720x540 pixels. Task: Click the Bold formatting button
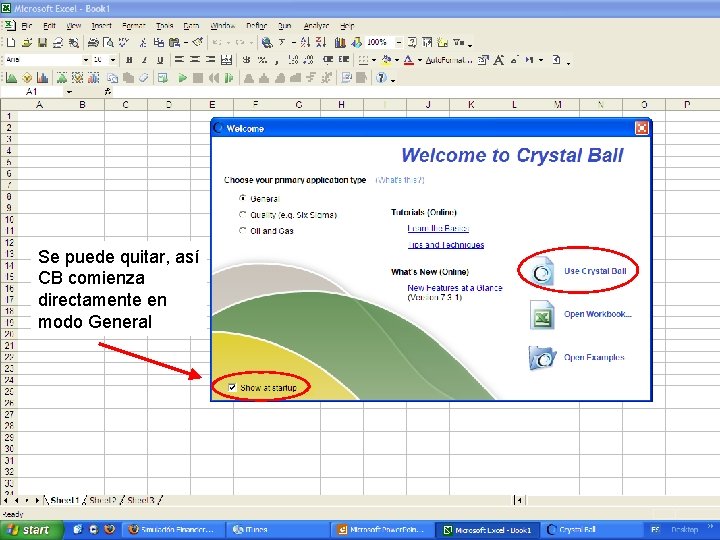pos(129,60)
